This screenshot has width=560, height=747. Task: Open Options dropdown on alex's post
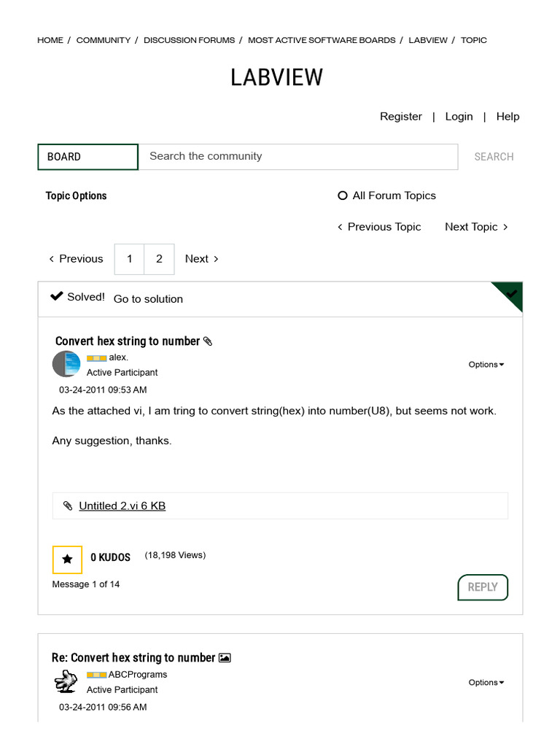click(x=486, y=365)
